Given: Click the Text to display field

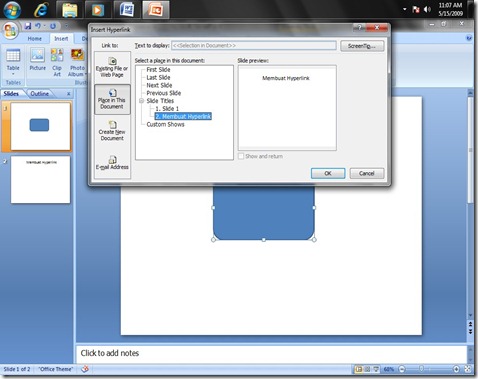Looking at the screenshot, I should tap(254, 46).
